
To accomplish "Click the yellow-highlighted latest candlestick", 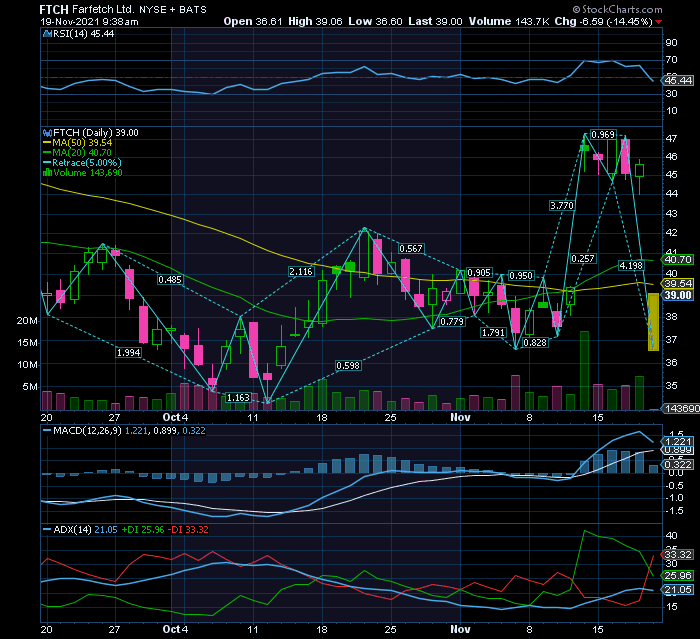I will (x=653, y=322).
